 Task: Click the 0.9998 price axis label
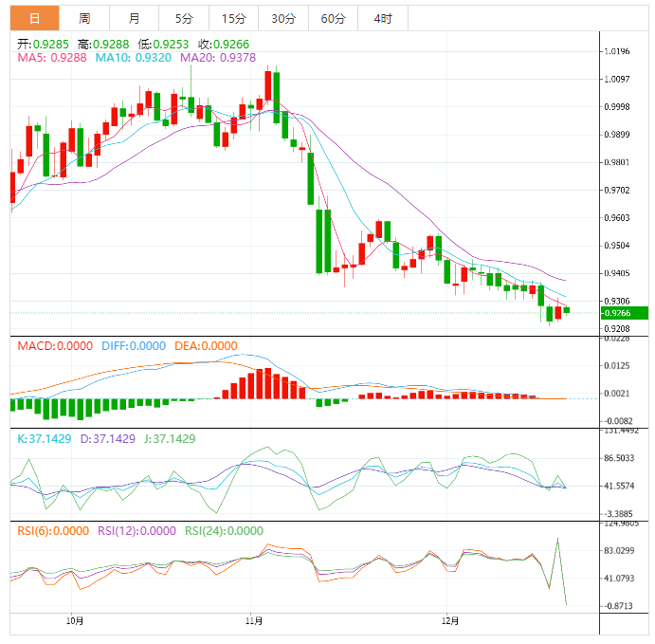(x=617, y=107)
